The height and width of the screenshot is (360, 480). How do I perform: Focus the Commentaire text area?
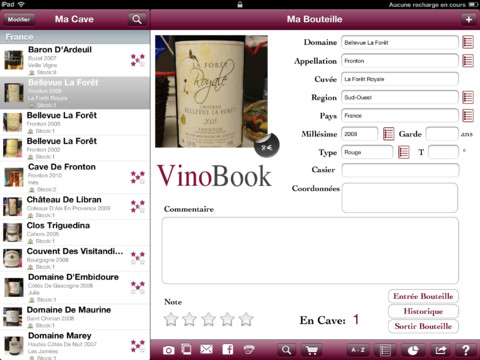click(x=310, y=251)
